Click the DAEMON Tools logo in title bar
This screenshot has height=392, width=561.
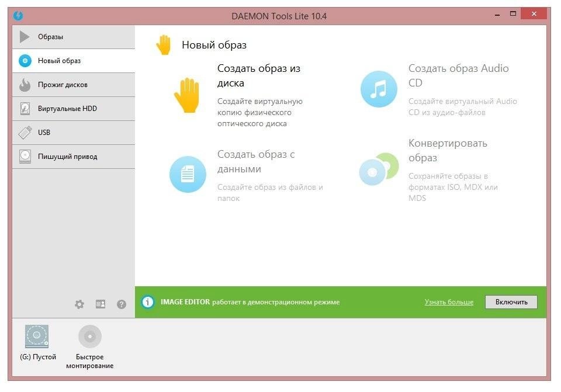pos(18,16)
